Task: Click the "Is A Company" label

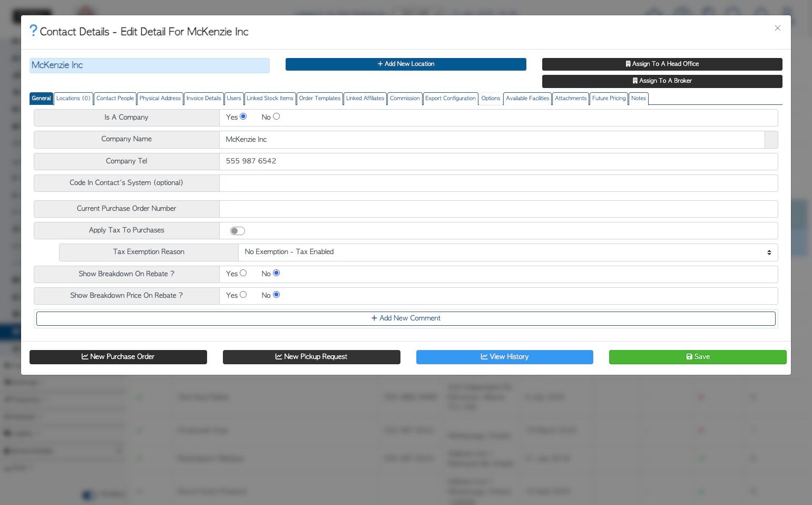Action: tap(126, 117)
